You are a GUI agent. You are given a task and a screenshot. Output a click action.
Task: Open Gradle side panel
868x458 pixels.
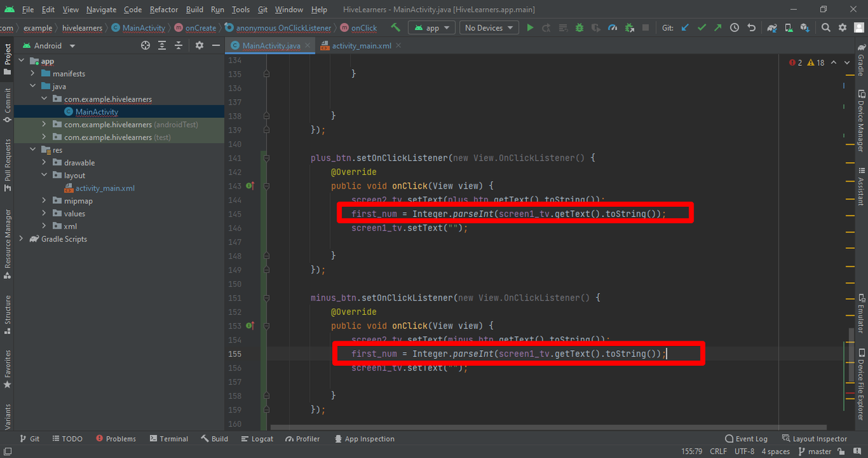(x=861, y=60)
